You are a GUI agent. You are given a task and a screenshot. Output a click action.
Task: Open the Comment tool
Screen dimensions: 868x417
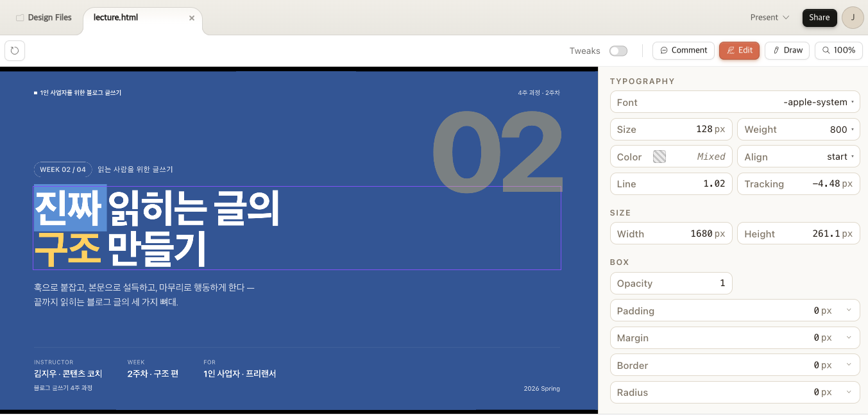(x=683, y=51)
